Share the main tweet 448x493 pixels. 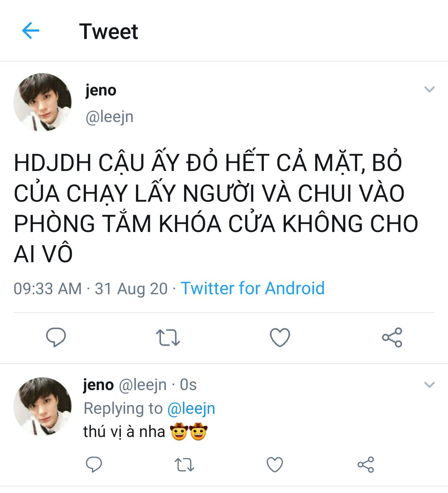click(392, 337)
